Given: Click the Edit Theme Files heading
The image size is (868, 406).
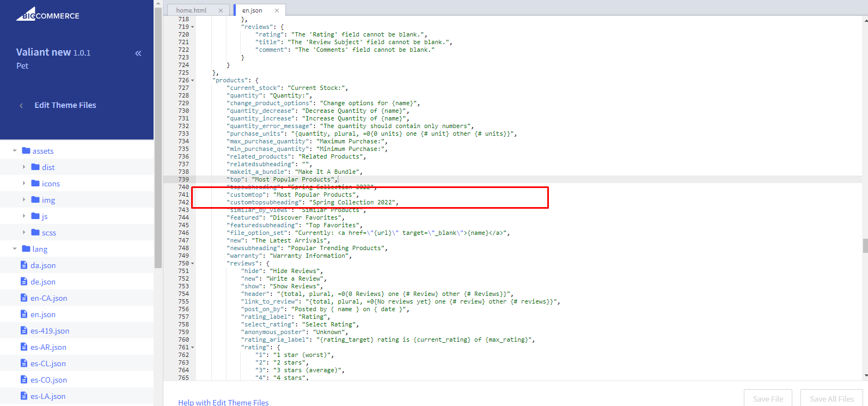Looking at the screenshot, I should 65,105.
